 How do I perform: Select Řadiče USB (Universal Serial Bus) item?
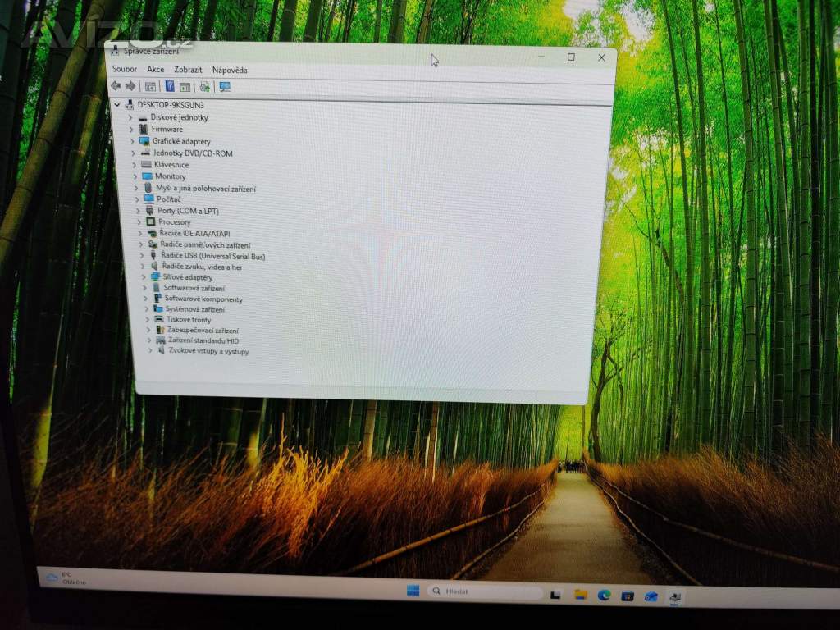pyautogui.click(x=212, y=256)
